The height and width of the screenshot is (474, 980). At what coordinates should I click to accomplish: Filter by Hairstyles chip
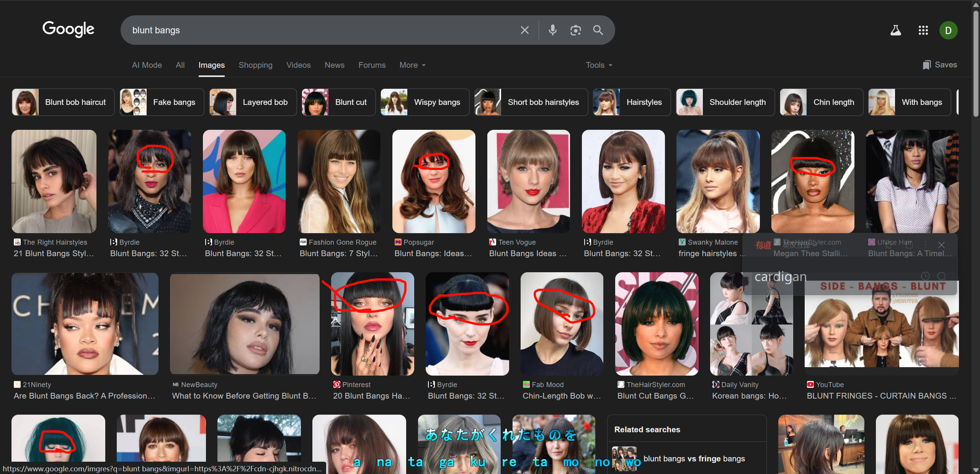click(x=632, y=102)
